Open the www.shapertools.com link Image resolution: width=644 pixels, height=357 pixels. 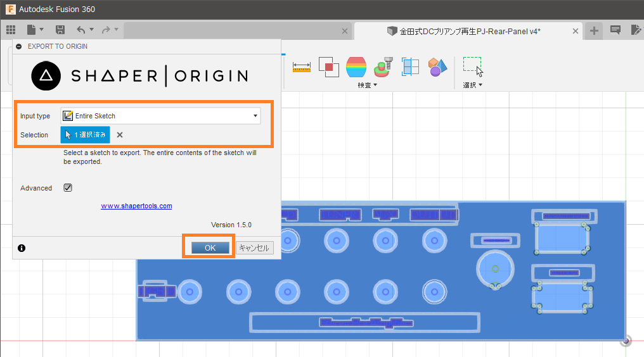pyautogui.click(x=136, y=206)
